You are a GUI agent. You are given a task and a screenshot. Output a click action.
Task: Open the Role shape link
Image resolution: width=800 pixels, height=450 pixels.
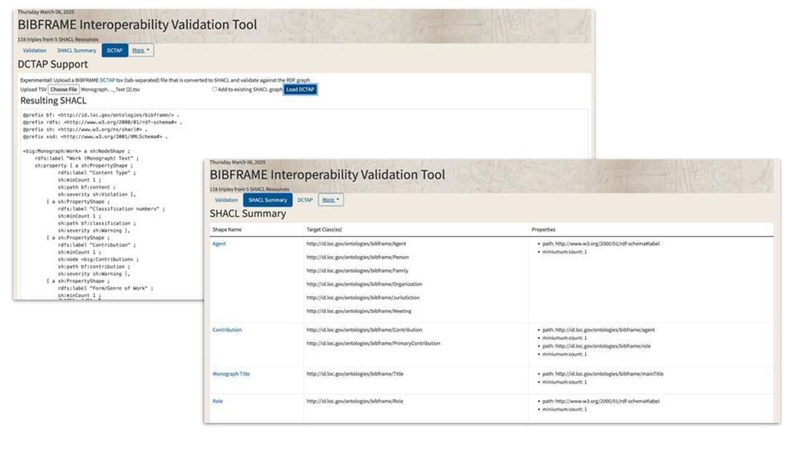coord(217,402)
